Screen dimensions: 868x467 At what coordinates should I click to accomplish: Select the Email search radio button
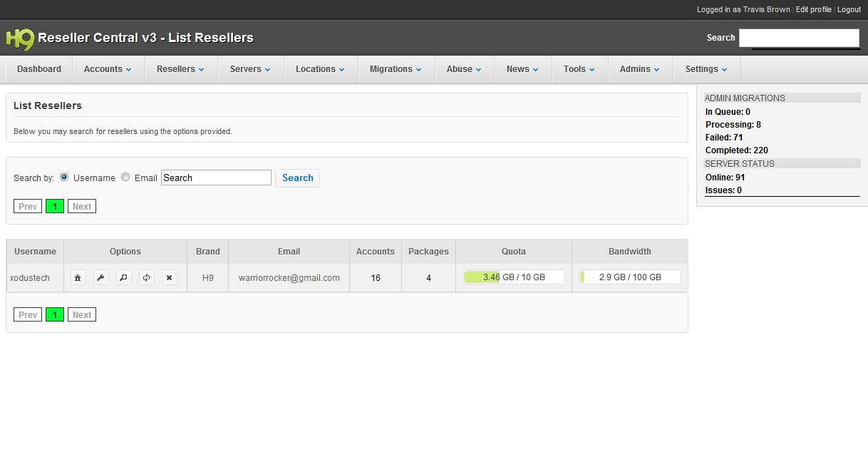click(x=125, y=178)
